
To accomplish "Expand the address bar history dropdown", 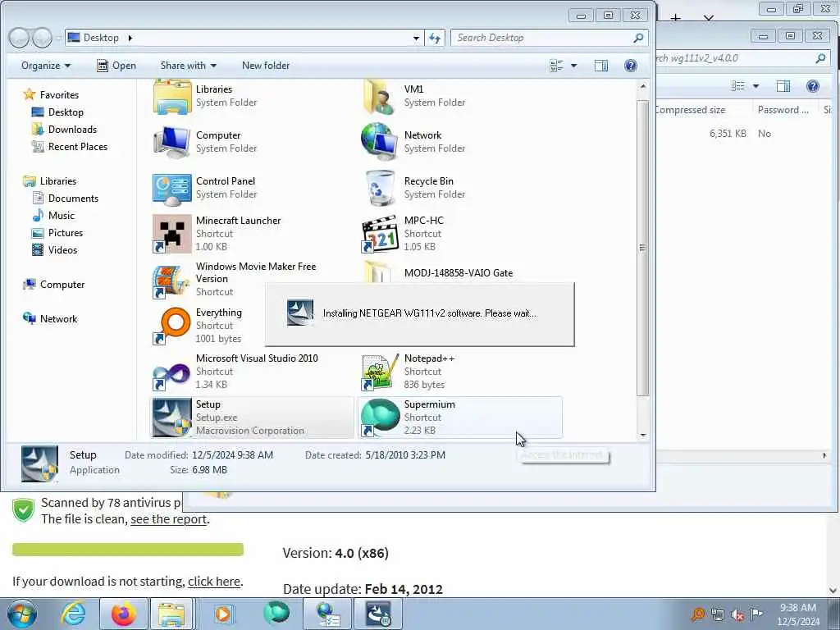I will click(x=416, y=38).
